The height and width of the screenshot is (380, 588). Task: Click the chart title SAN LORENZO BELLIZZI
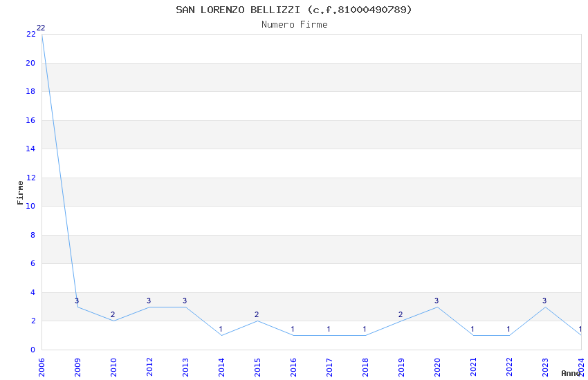point(294,10)
